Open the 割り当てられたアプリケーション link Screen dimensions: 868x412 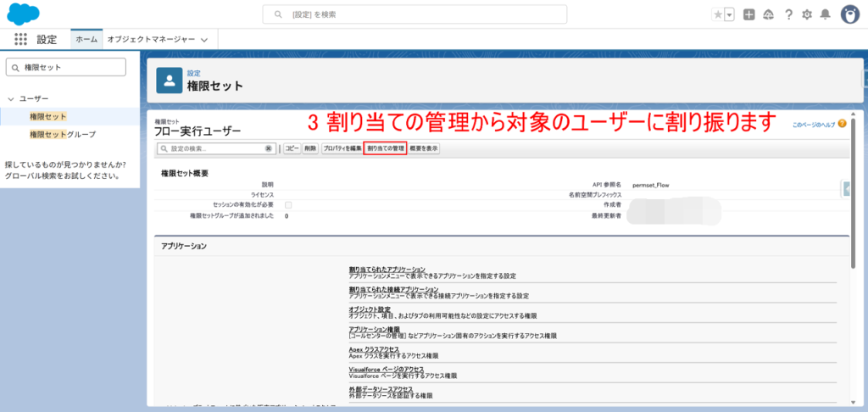[387, 269]
